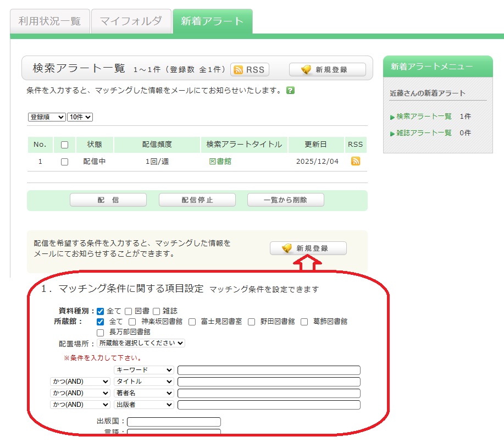Open 雑誌アラート一覧 in the side menu
The height and width of the screenshot is (442, 504).
coord(424,133)
